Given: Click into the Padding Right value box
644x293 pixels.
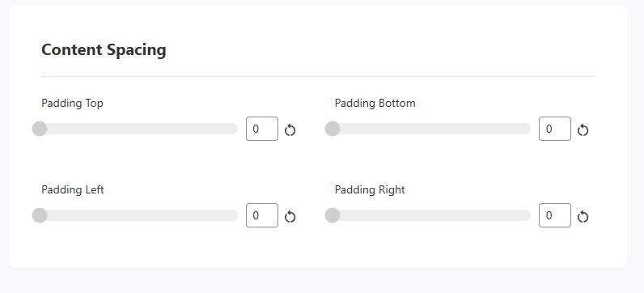Looking at the screenshot, I should click(555, 215).
